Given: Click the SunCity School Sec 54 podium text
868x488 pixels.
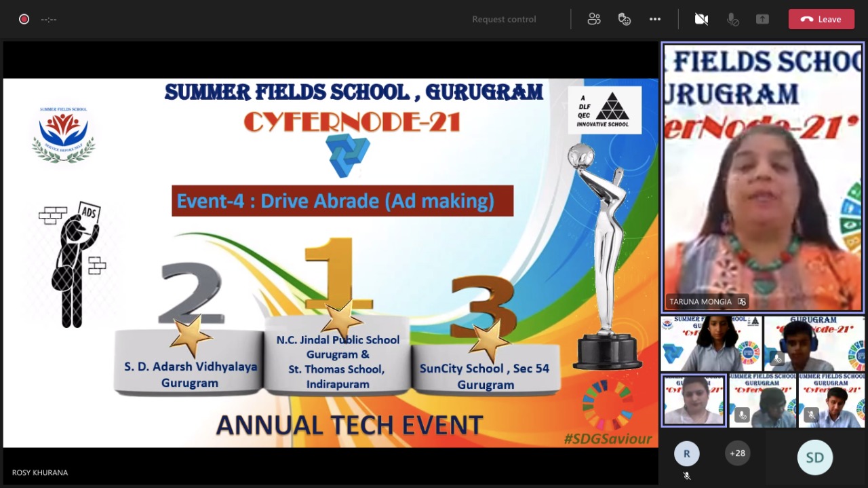Looking at the screenshot, I should coord(485,377).
